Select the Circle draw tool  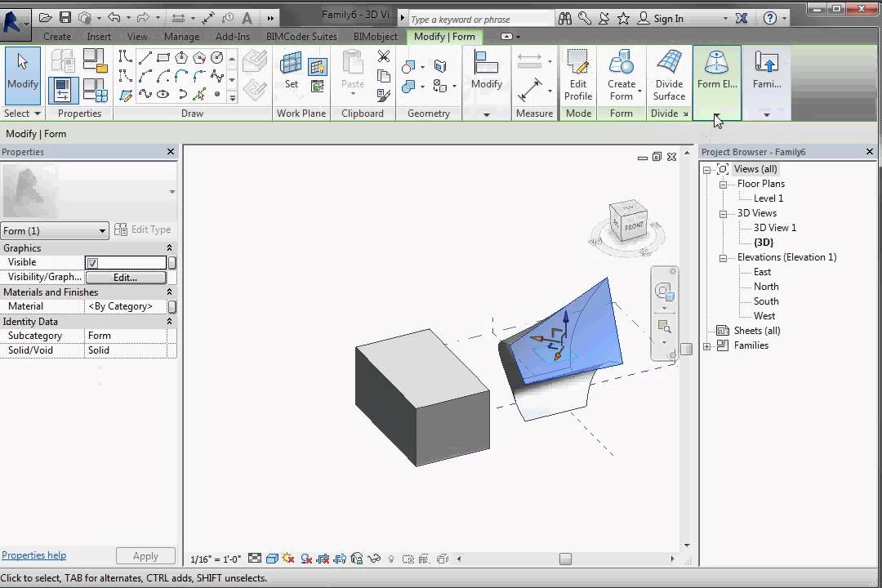pyautogui.click(x=217, y=57)
